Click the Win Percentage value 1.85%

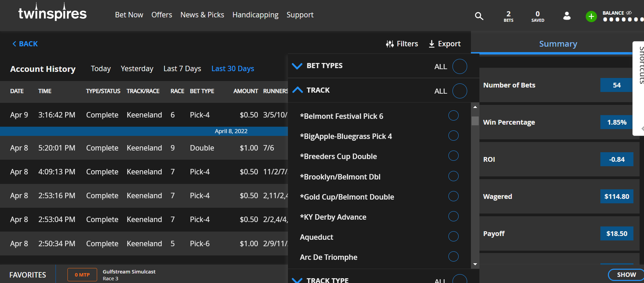click(x=617, y=122)
